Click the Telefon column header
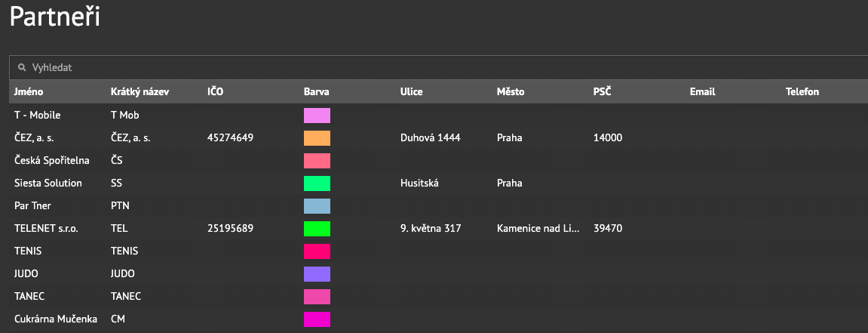 click(802, 92)
